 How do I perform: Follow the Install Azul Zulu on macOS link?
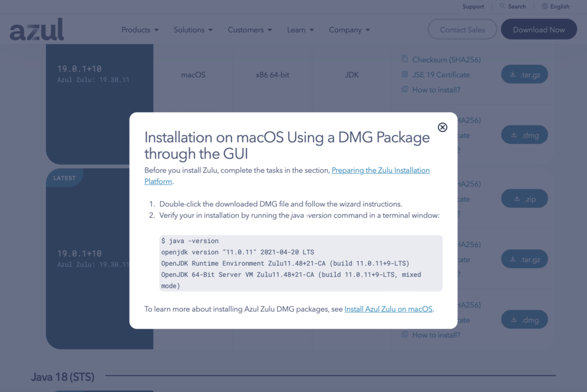coord(389,309)
